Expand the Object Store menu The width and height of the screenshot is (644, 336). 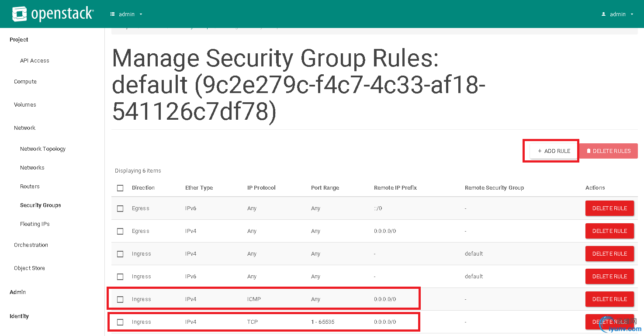coord(29,268)
